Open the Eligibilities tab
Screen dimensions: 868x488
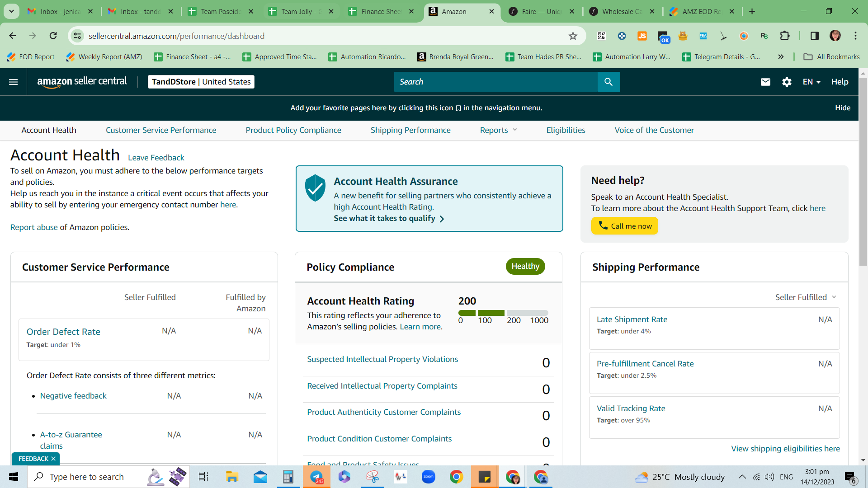pos(566,130)
